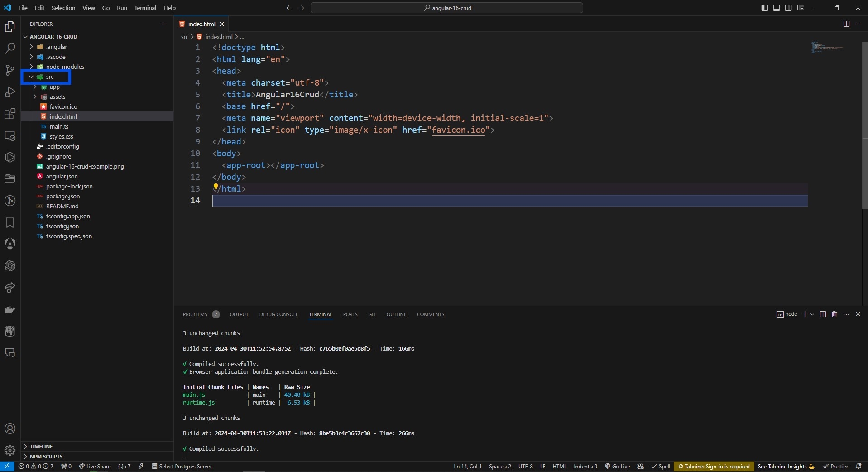Click See Tabnine Insights
Image resolution: width=868 pixels, height=472 pixels.
(x=786, y=466)
